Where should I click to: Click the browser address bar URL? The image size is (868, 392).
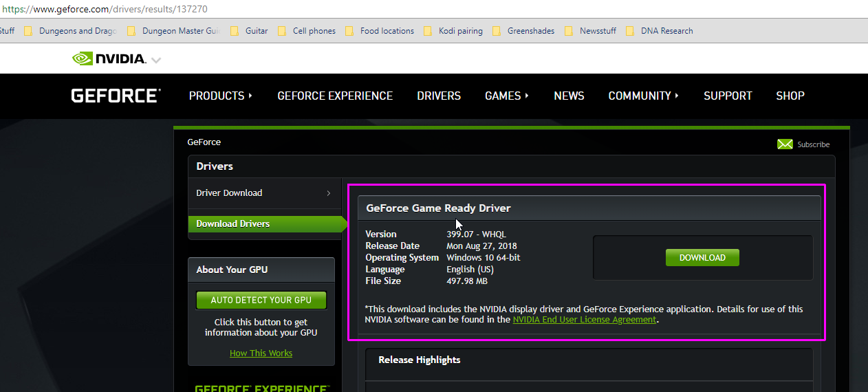105,9
